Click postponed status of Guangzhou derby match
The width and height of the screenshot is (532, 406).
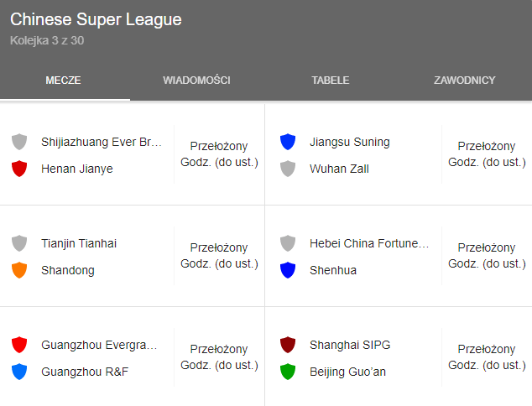[x=219, y=357]
